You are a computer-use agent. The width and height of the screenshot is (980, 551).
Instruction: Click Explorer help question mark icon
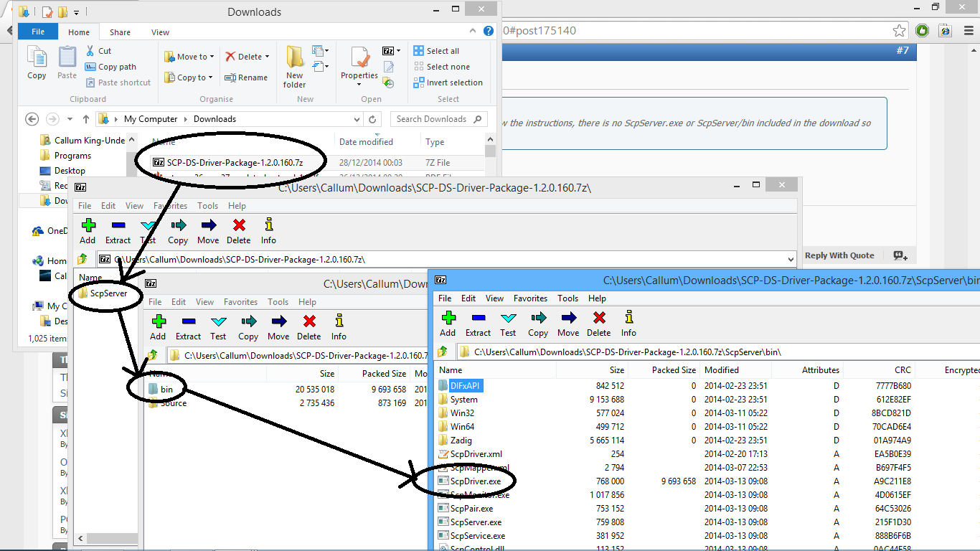click(489, 32)
